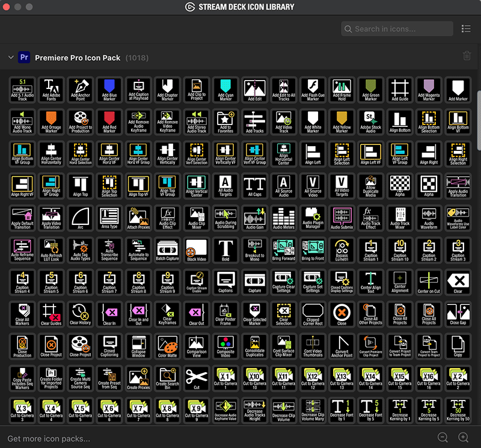Click the Batch Capture icon

pyautogui.click(x=168, y=250)
